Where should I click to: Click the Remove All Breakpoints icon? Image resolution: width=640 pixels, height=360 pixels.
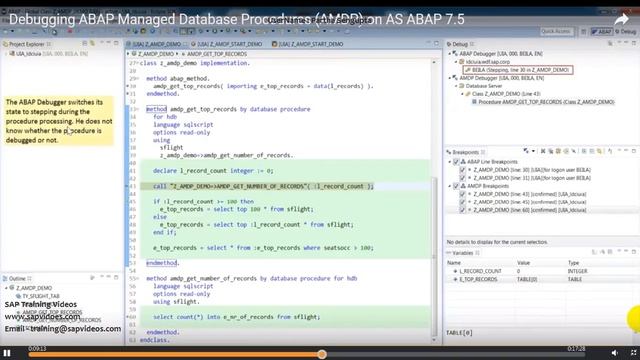pyautogui.click(x=550, y=151)
